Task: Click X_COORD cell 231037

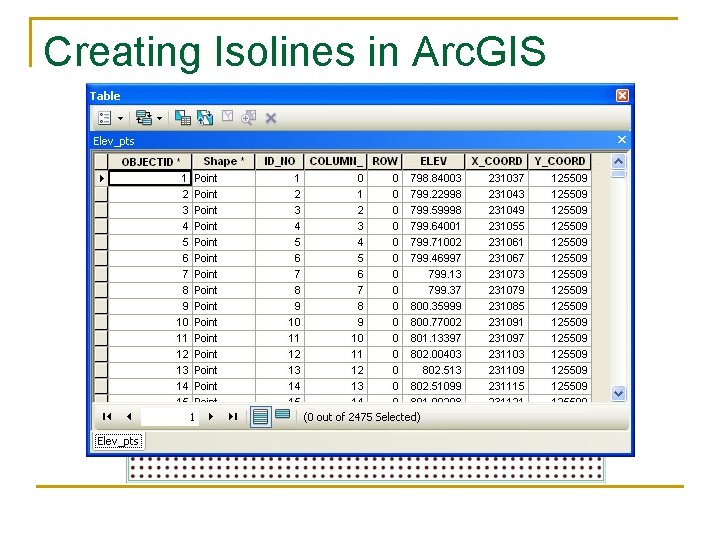Action: (496, 178)
